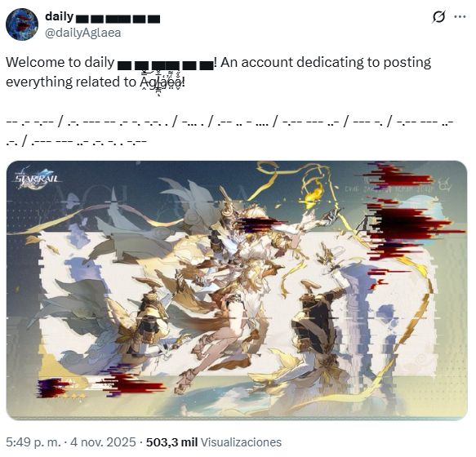This screenshot has width=476, height=457.
Task: Open the Grok explain icon
Action: 438,16
